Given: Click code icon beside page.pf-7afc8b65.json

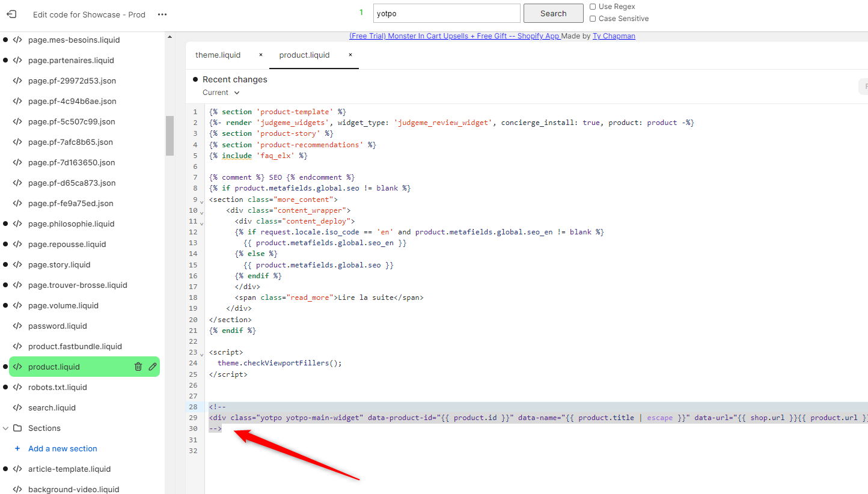Looking at the screenshot, I should [17, 142].
